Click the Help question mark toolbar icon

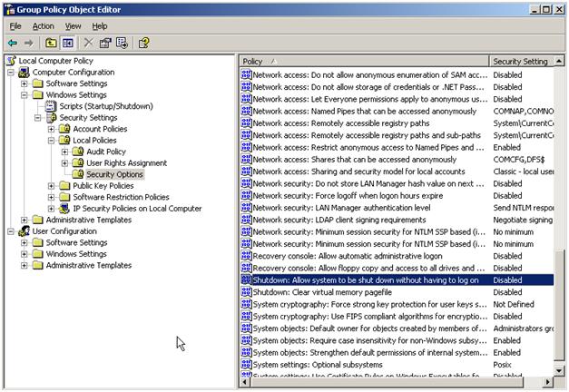pyautogui.click(x=143, y=43)
